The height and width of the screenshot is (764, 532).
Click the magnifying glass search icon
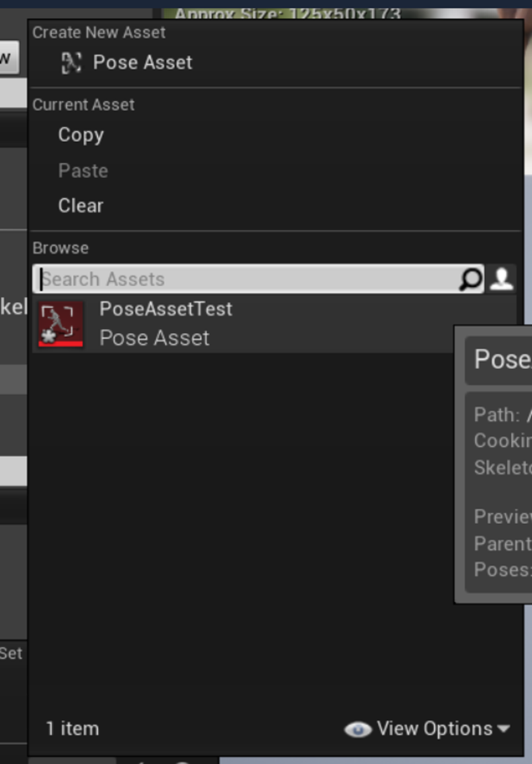point(471,279)
